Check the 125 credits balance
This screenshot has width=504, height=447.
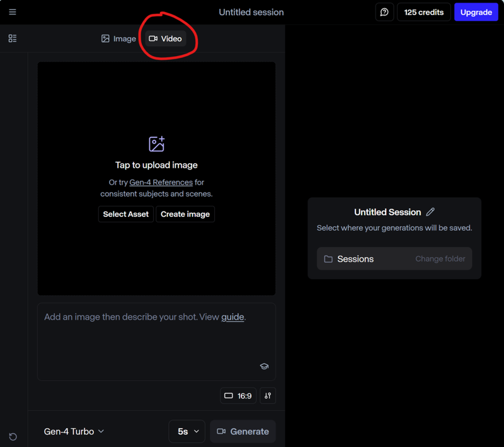423,12
